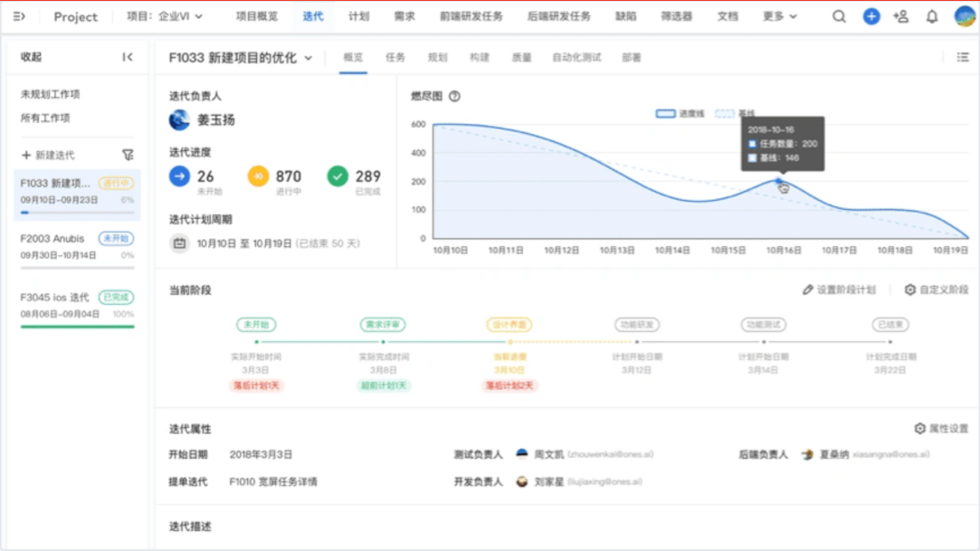Toggle the 进度线 legend series
Image resolution: width=980 pixels, height=551 pixels.
pos(680,114)
